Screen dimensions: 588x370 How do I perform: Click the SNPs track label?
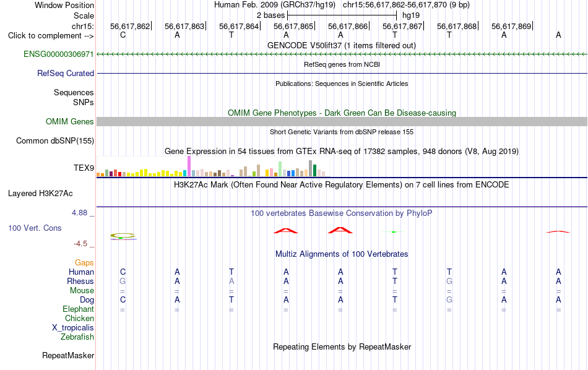(84, 102)
